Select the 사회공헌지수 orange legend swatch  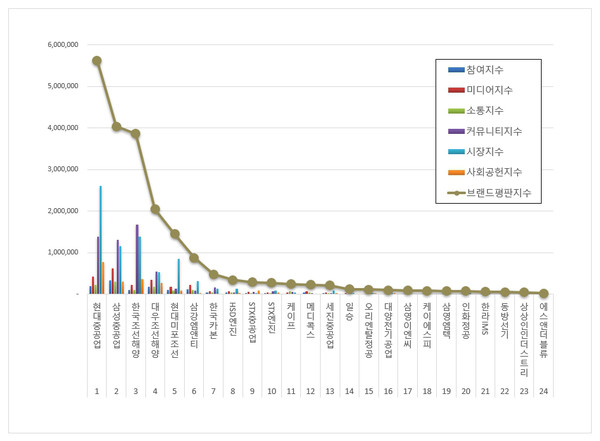(x=455, y=171)
